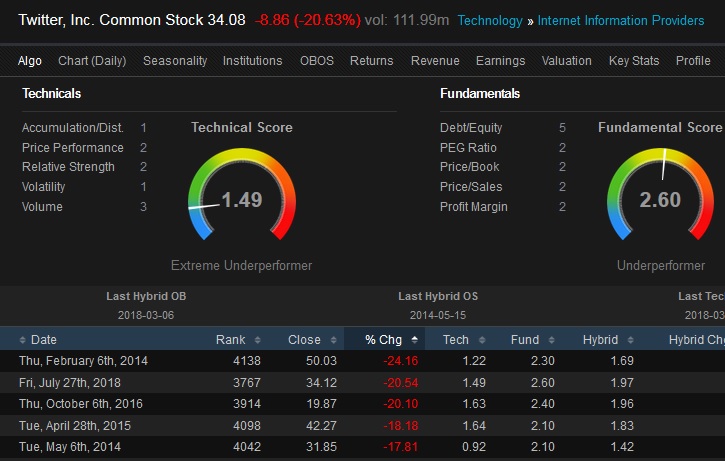Click the Last Hybrid OB date 2018-03-06

pyautogui.click(x=146, y=315)
